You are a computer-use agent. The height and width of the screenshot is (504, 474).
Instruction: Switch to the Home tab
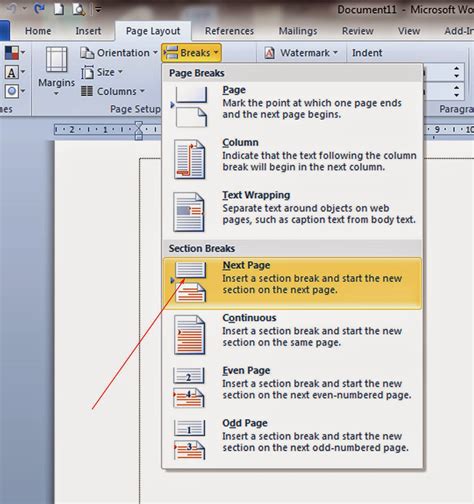(38, 31)
